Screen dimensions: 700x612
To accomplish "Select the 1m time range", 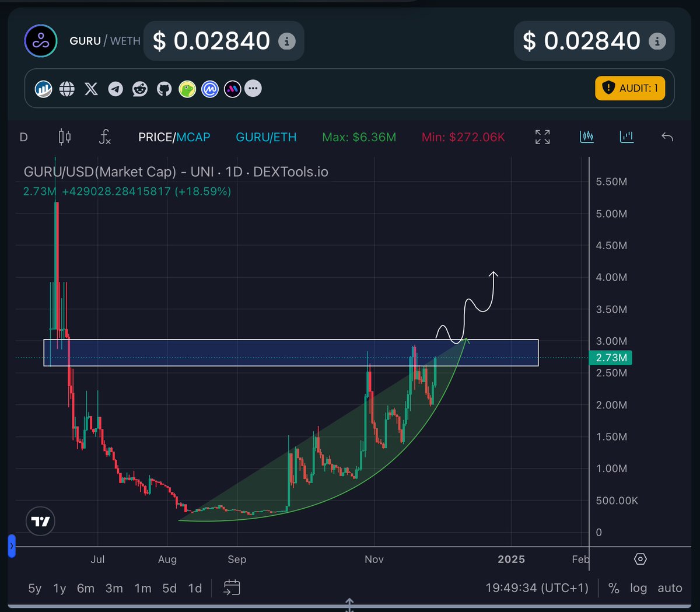I will point(143,588).
